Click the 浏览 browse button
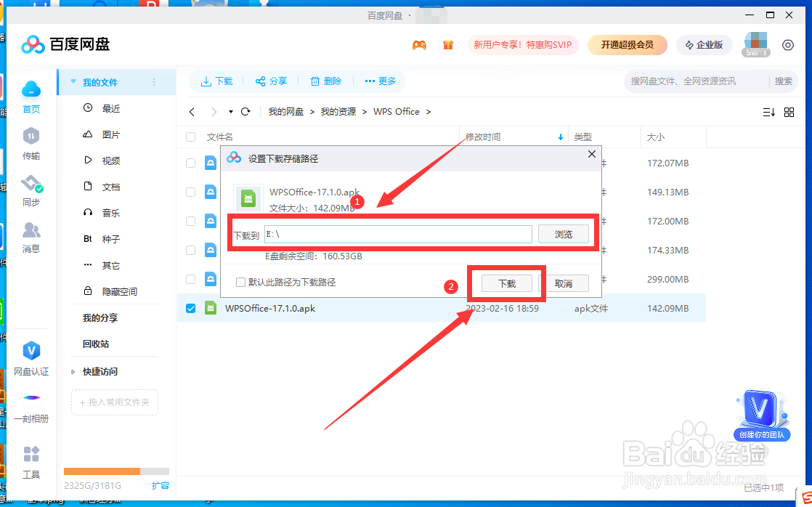Screen dimensions: 812x507 point(564,234)
